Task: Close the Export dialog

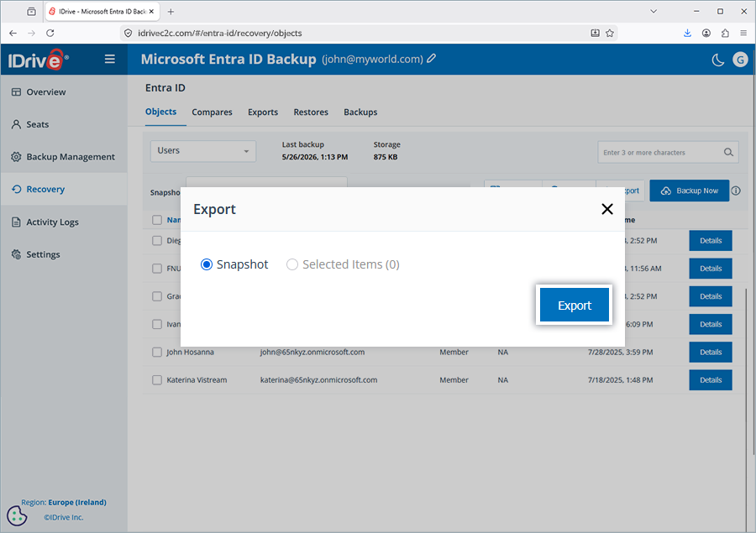Action: tap(607, 209)
